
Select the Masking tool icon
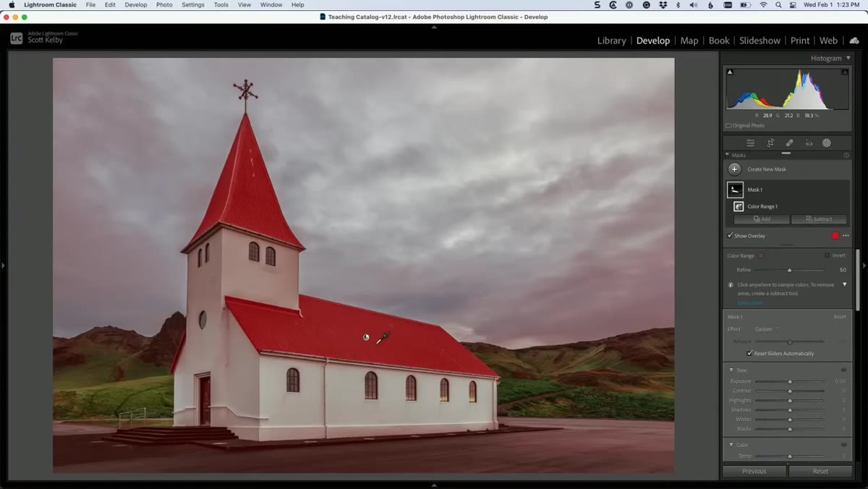pos(827,143)
